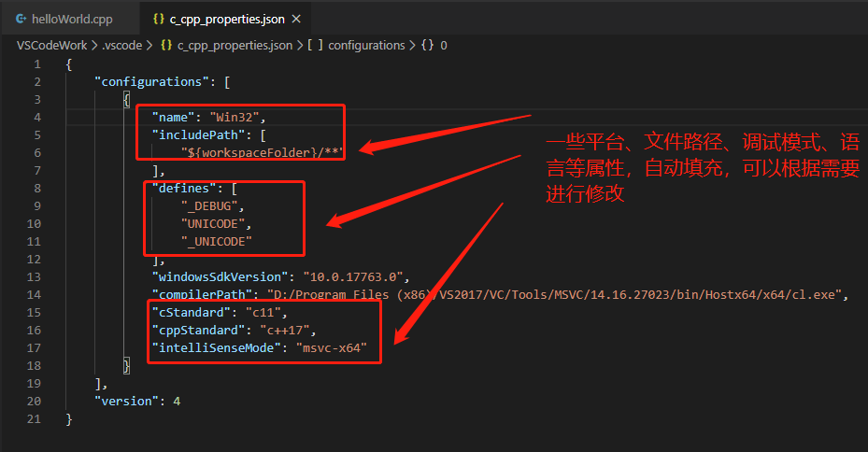Click the "defines" key
The width and height of the screenshot is (868, 452).
[184, 188]
